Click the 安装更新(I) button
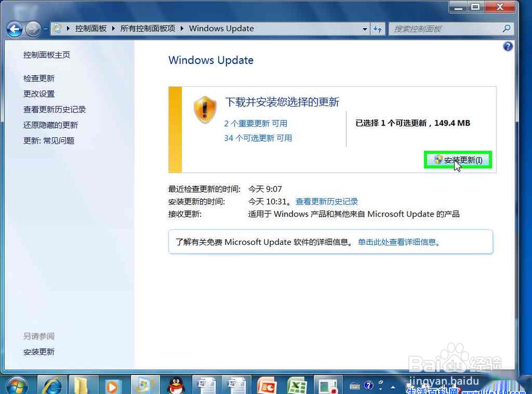532x394 pixels. click(458, 160)
